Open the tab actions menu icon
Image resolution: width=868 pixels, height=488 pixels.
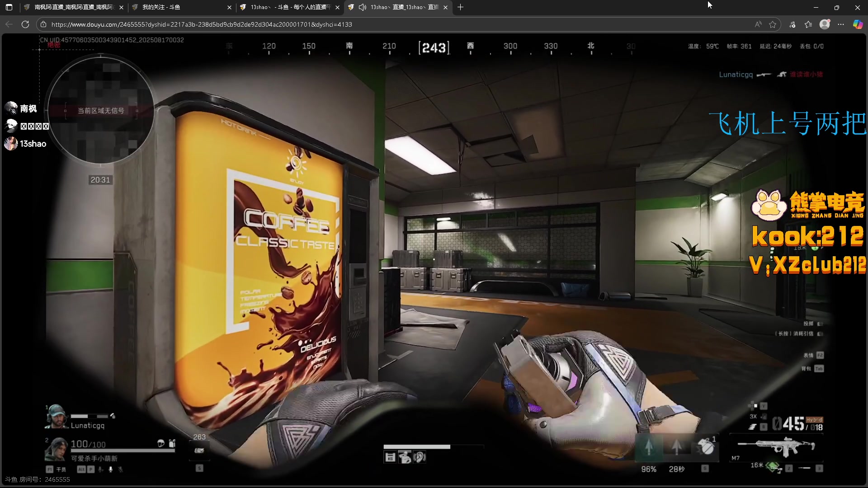pos(9,7)
